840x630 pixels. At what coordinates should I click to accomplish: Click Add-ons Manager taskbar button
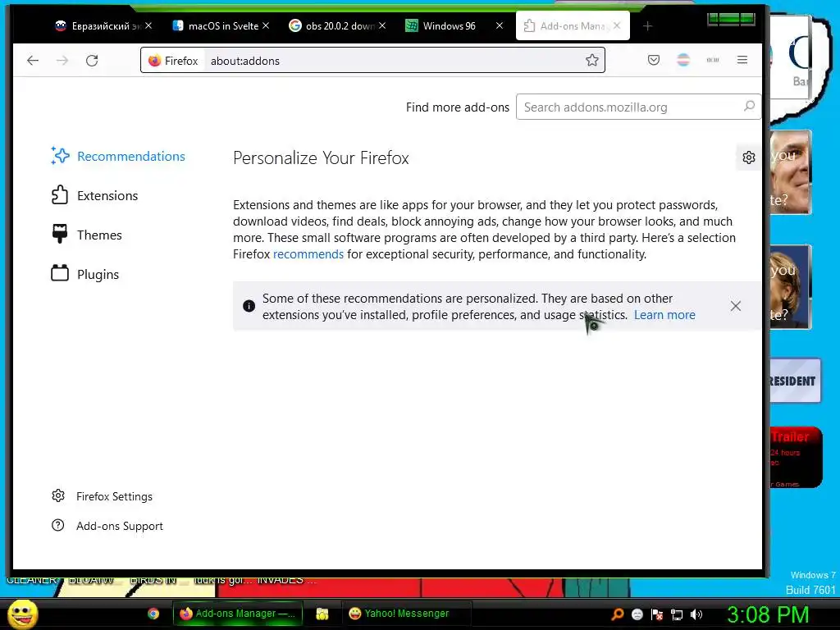[238, 614]
